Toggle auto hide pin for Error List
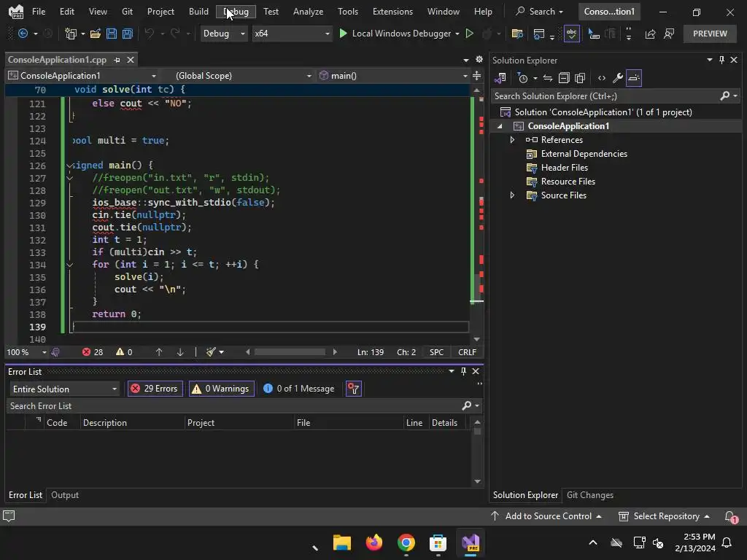The height and width of the screenshot is (560, 747). pos(463,371)
